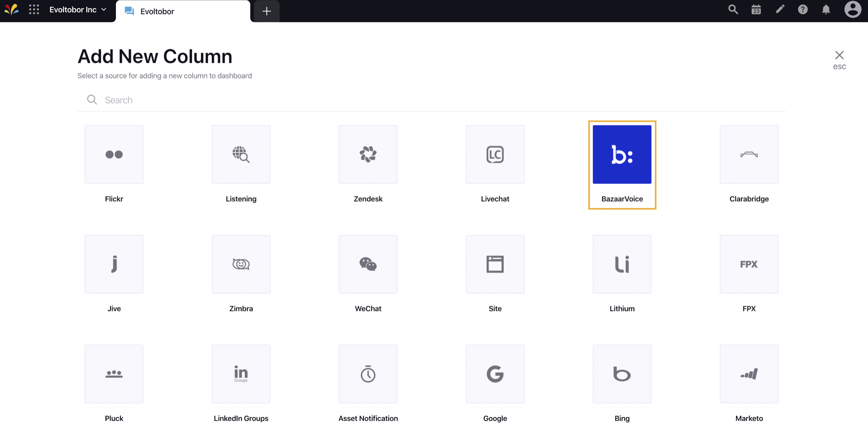Select the Lithium source tile
This screenshot has width=868, height=442.
(x=622, y=264)
